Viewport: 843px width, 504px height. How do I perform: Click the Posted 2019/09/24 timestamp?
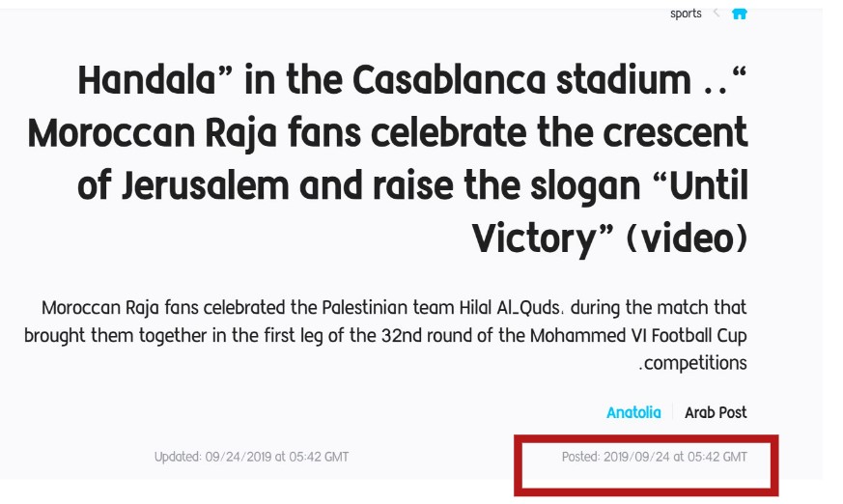654,457
